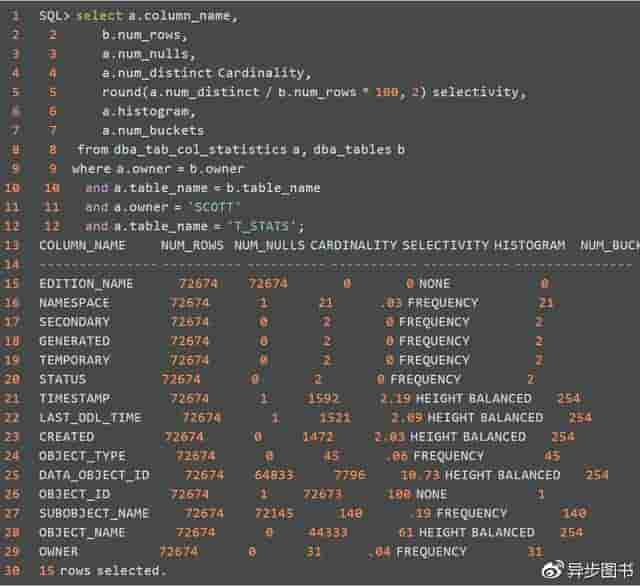Click the EDITION_NAME row label
Image resolution: width=640 pixels, height=586 pixels.
[x=86, y=284]
